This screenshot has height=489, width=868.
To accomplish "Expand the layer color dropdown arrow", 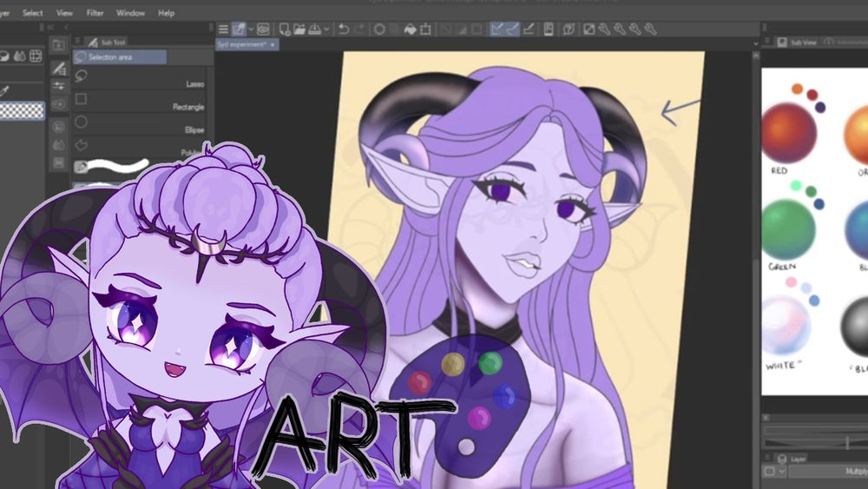I will (x=781, y=472).
